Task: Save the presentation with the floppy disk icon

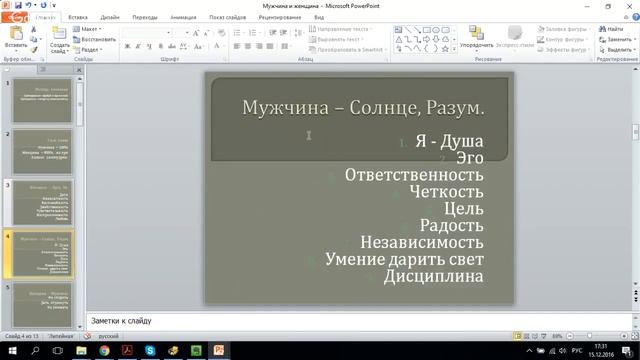Action: tap(18, 6)
